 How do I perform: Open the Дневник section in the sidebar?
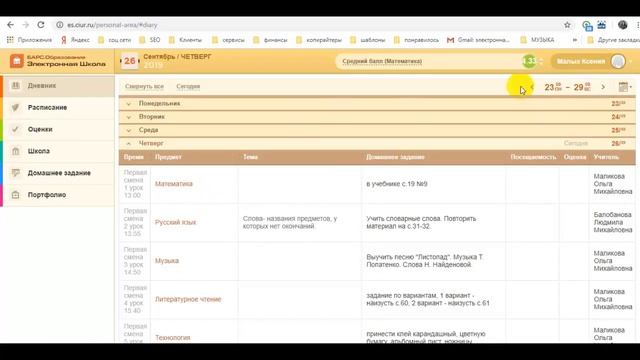tap(59, 86)
